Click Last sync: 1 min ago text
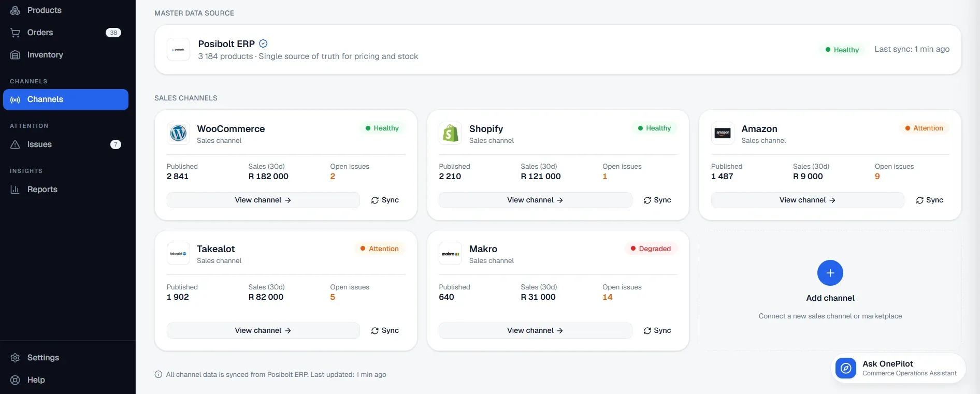The height and width of the screenshot is (394, 980). (912, 49)
